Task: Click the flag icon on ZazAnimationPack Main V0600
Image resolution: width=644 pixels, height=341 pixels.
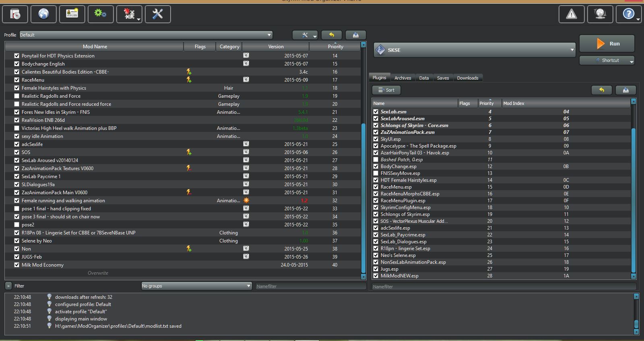Action: click(189, 193)
